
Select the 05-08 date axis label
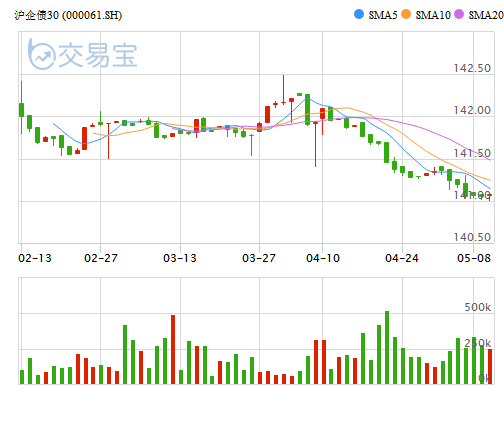tap(474, 258)
